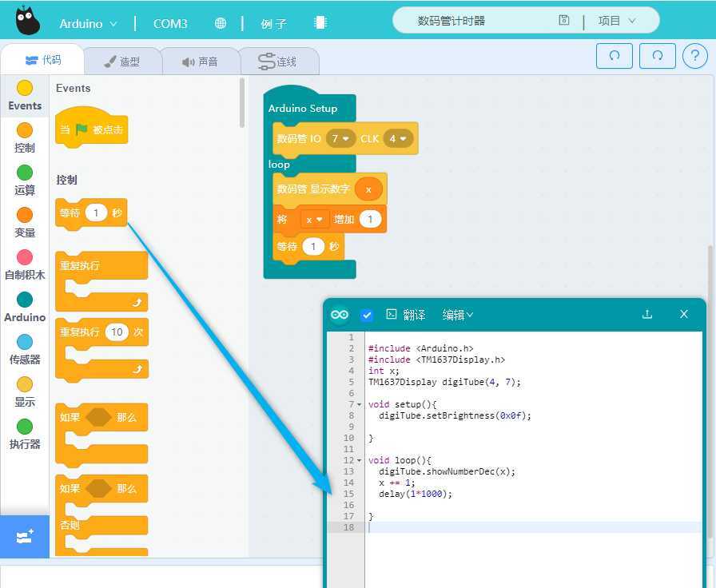The height and width of the screenshot is (588, 716).
Task: Edit the 10 in 重复执行 次 block
Action: (x=117, y=332)
